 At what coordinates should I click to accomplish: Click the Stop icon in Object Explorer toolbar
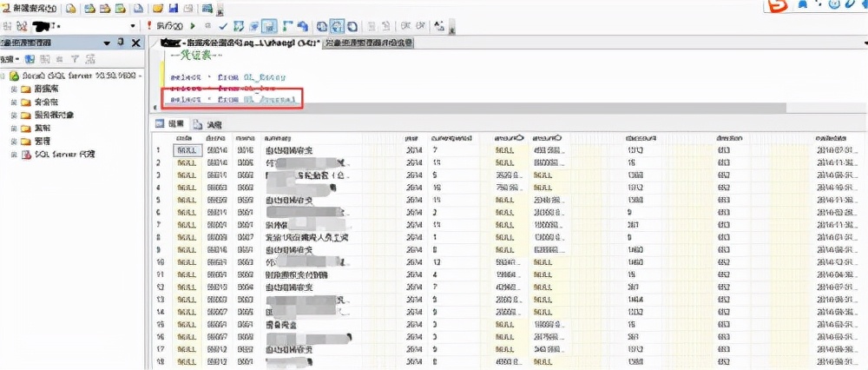point(61,59)
